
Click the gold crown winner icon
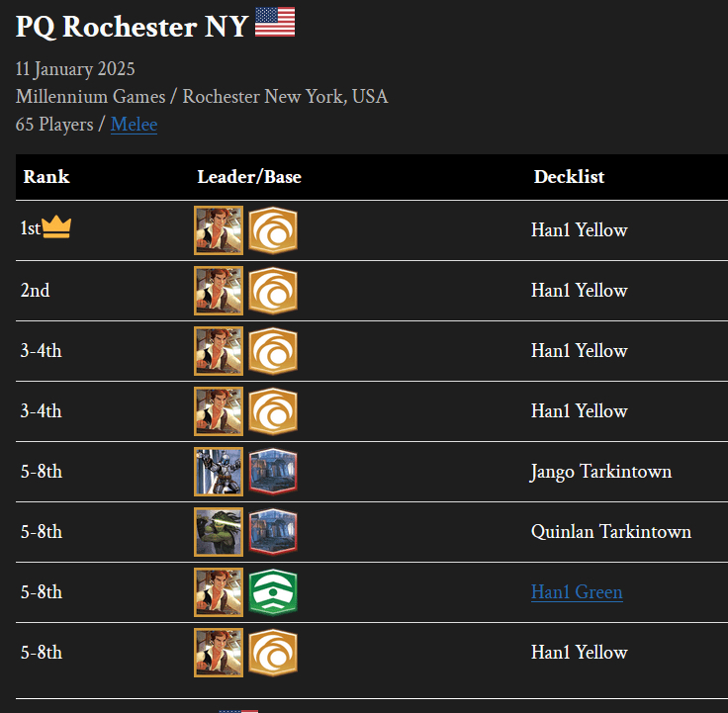click(x=57, y=228)
